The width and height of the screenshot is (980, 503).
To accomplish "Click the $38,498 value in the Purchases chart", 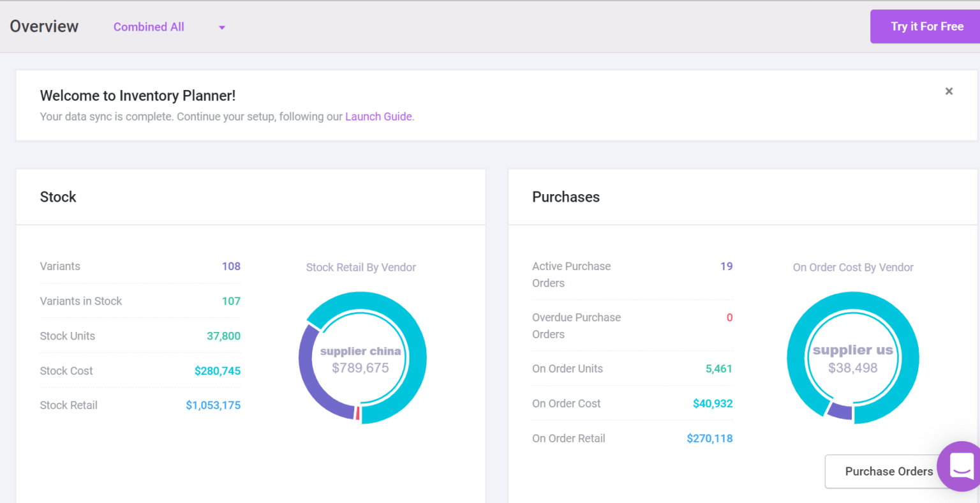I will [x=852, y=368].
